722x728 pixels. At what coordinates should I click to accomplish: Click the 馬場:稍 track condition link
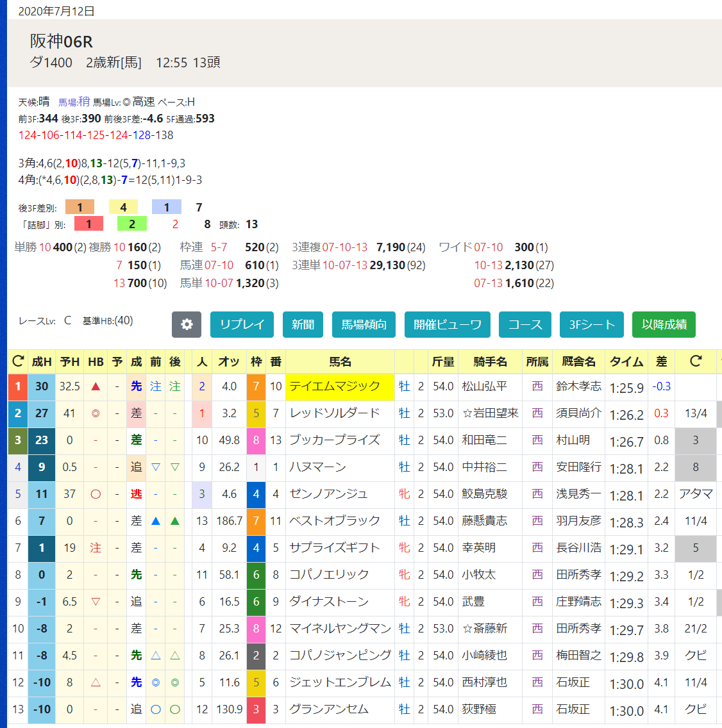coord(74,102)
